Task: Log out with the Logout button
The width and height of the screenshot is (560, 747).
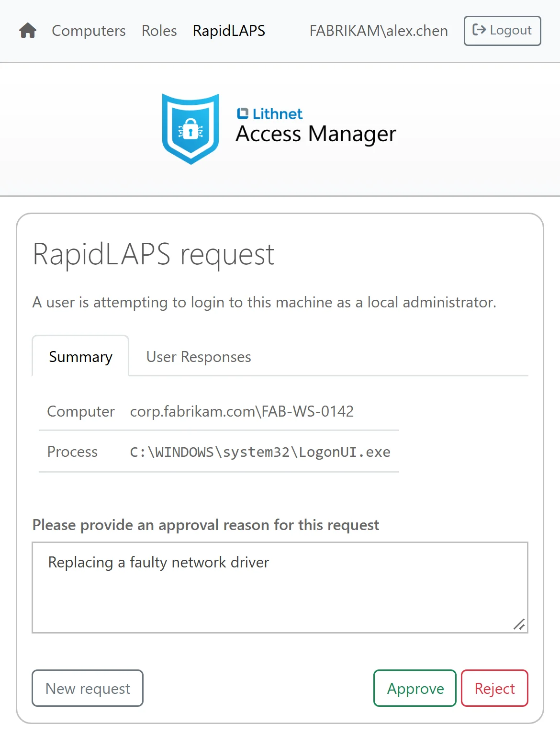Action: pos(502,31)
